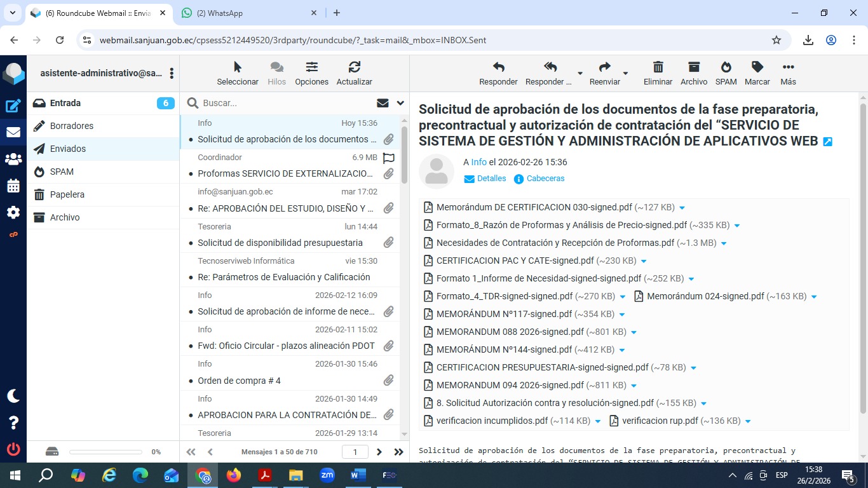Open the Marcar tag icon
Screen dimensions: 868x488
click(757, 67)
